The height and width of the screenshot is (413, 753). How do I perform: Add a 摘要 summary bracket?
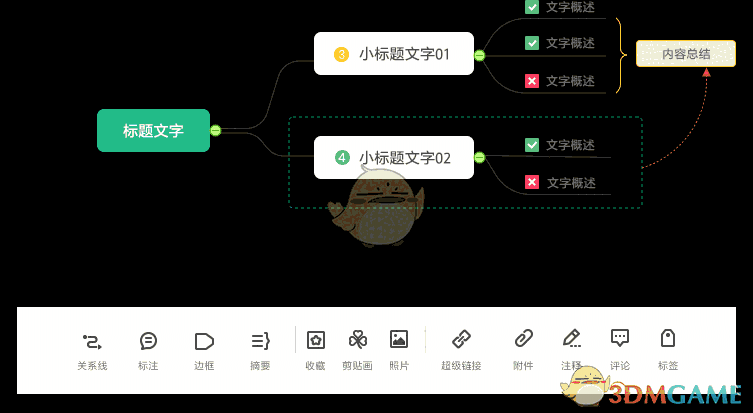pyautogui.click(x=260, y=352)
